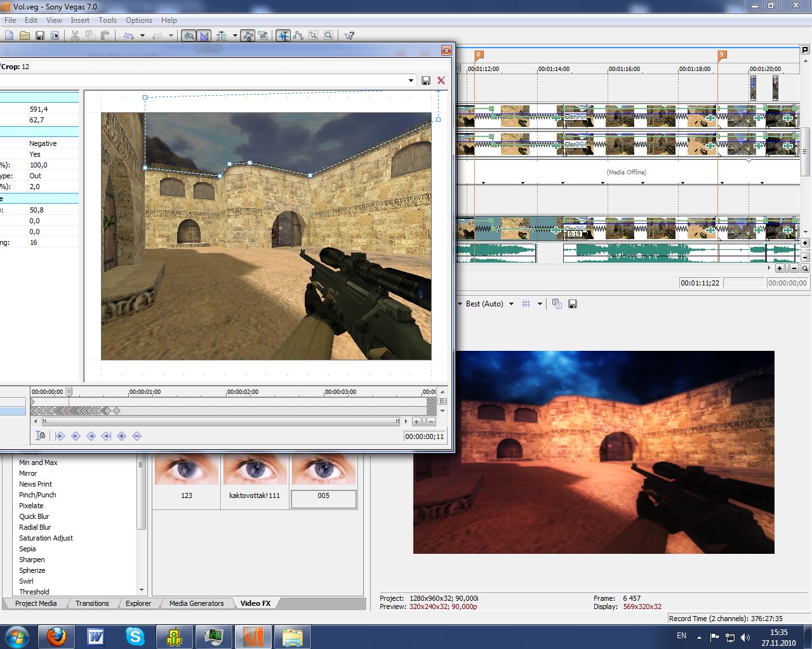The height and width of the screenshot is (649, 812).
Task: Save preview snapshot to file
Action: click(572, 304)
